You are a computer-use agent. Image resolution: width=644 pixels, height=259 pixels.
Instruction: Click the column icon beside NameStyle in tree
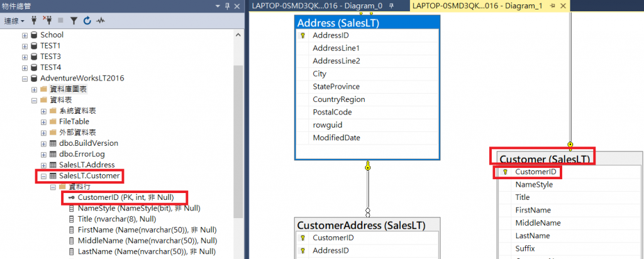point(72,209)
